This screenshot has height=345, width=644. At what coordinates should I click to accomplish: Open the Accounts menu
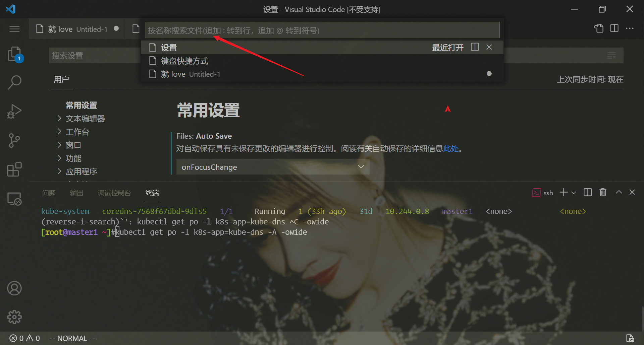pyautogui.click(x=14, y=288)
